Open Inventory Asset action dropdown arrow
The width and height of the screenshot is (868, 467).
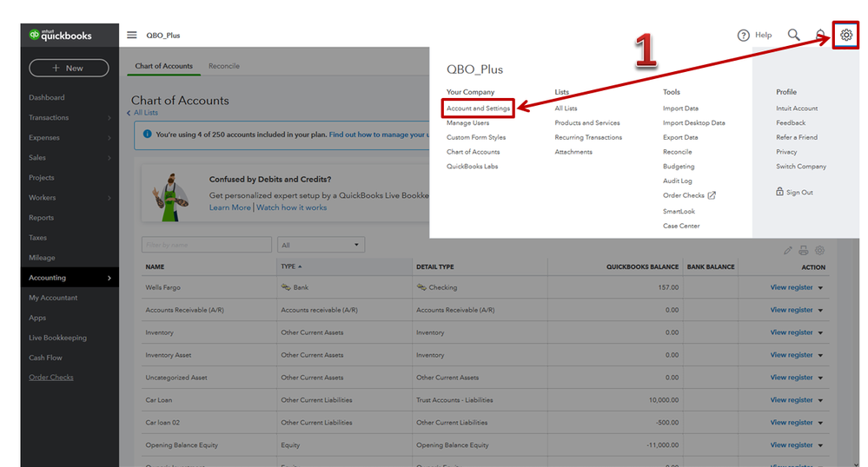click(x=820, y=355)
